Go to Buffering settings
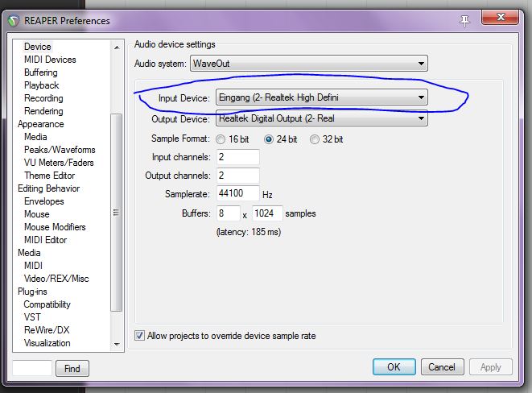The height and width of the screenshot is (393, 532). pyautogui.click(x=41, y=72)
